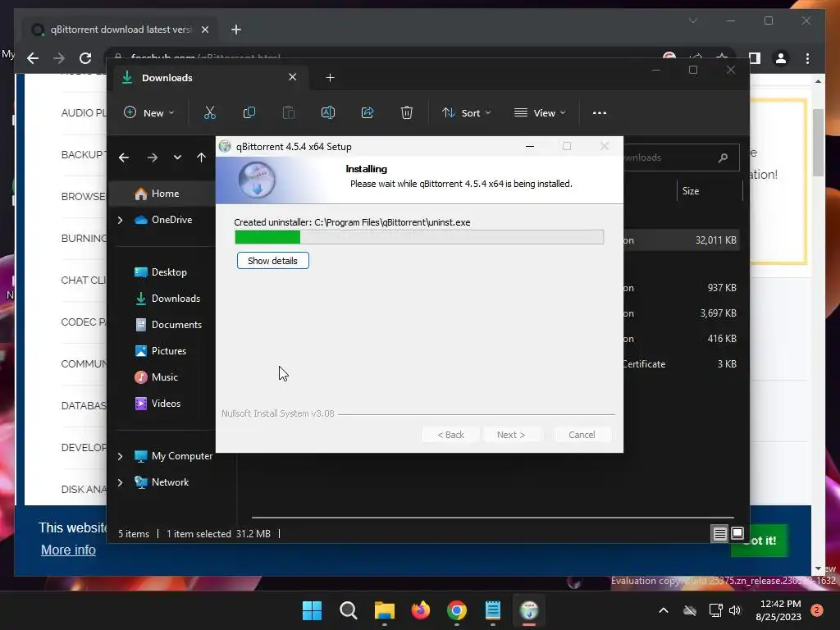Open a new Chrome browser tab
The width and height of the screenshot is (840, 630).
coord(236,30)
